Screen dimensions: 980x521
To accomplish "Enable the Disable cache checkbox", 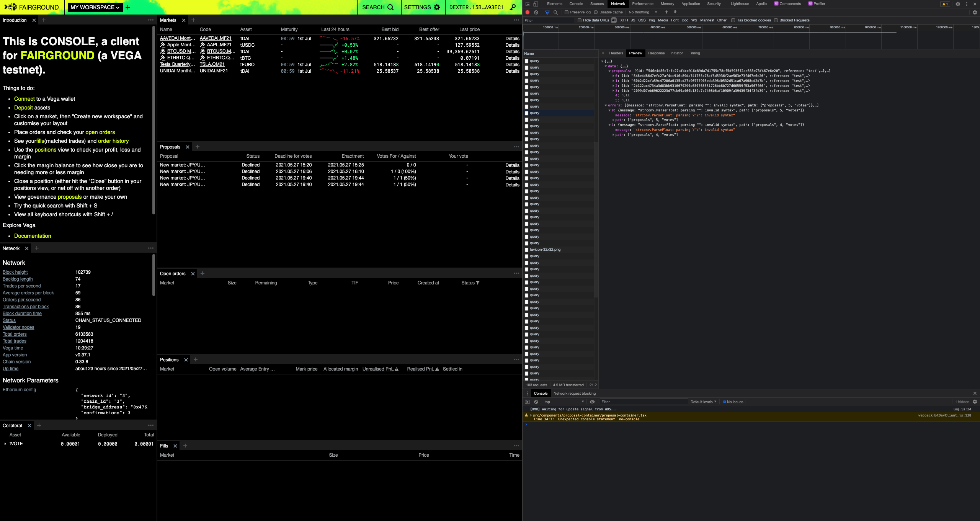I will tap(596, 12).
